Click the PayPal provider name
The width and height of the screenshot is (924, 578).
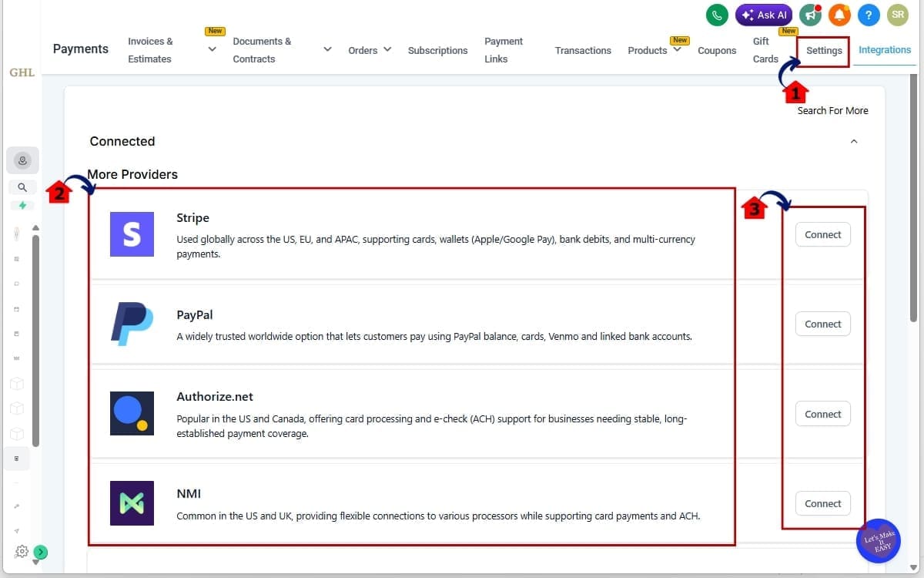point(195,314)
